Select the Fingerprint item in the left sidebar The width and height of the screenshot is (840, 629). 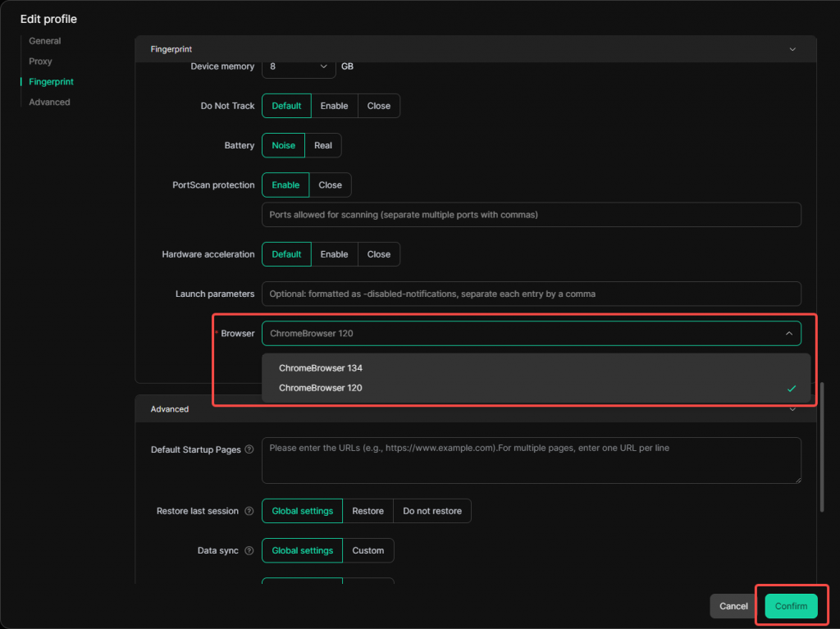pyautogui.click(x=51, y=81)
